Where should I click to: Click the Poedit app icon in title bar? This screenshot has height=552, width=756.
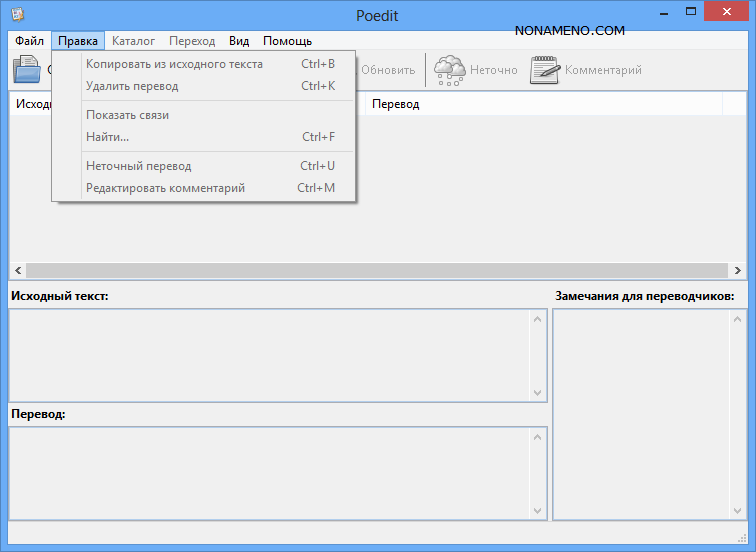click(18, 15)
